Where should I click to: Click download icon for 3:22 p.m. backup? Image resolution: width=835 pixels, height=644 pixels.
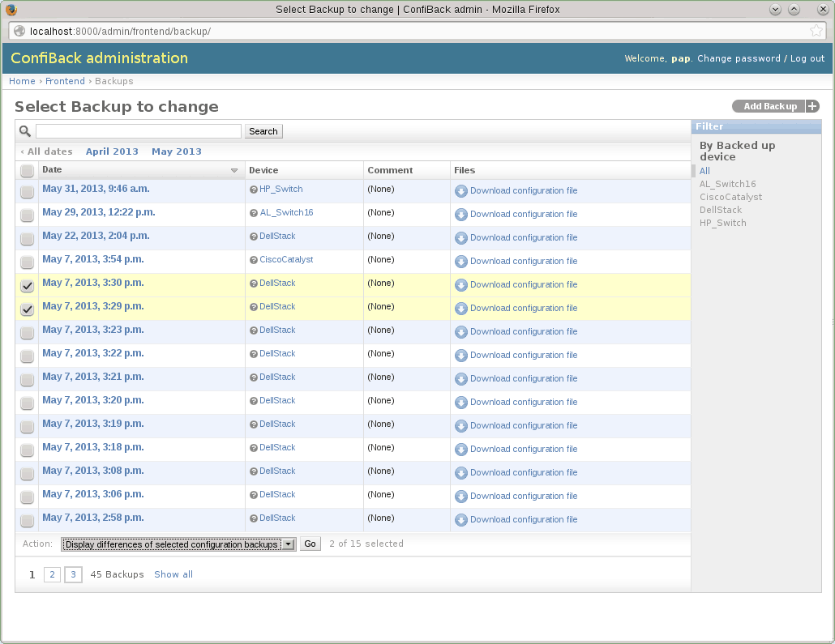click(x=461, y=355)
